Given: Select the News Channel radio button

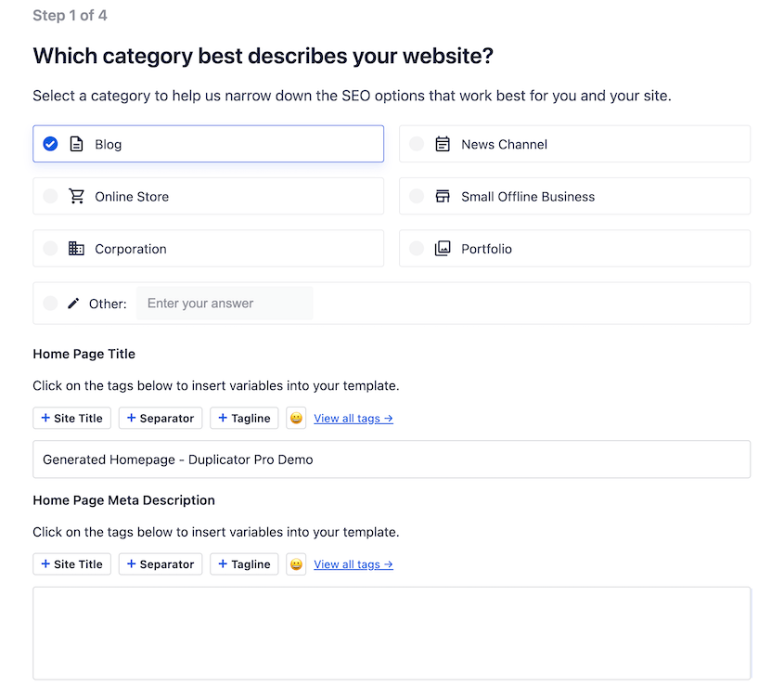Looking at the screenshot, I should pyautogui.click(x=417, y=144).
